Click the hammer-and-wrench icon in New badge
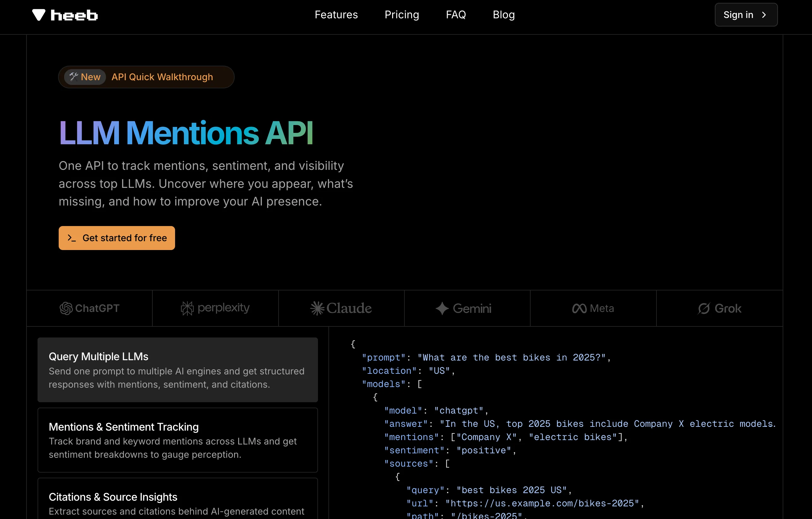 point(74,77)
